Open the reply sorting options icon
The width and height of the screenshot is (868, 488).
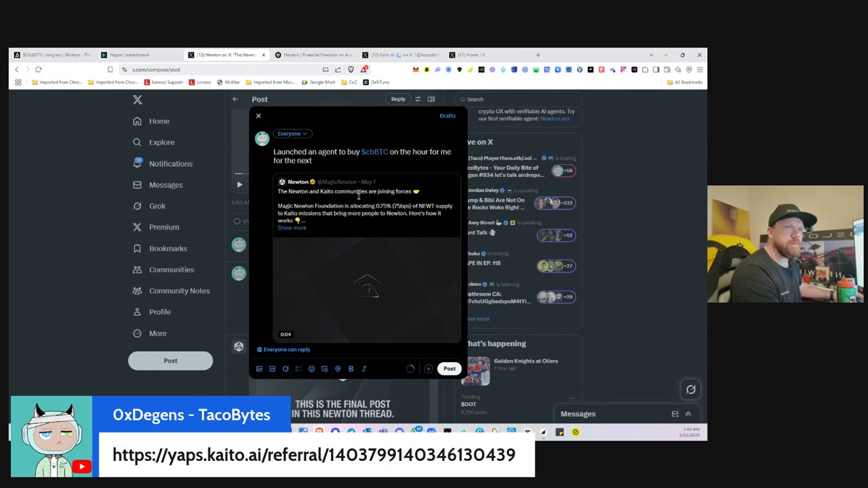tap(418, 99)
